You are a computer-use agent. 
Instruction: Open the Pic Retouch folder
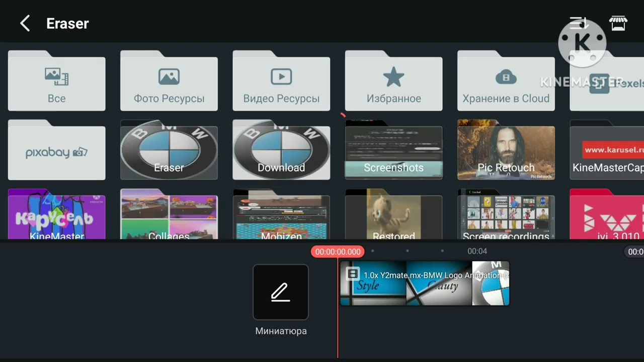click(x=506, y=150)
